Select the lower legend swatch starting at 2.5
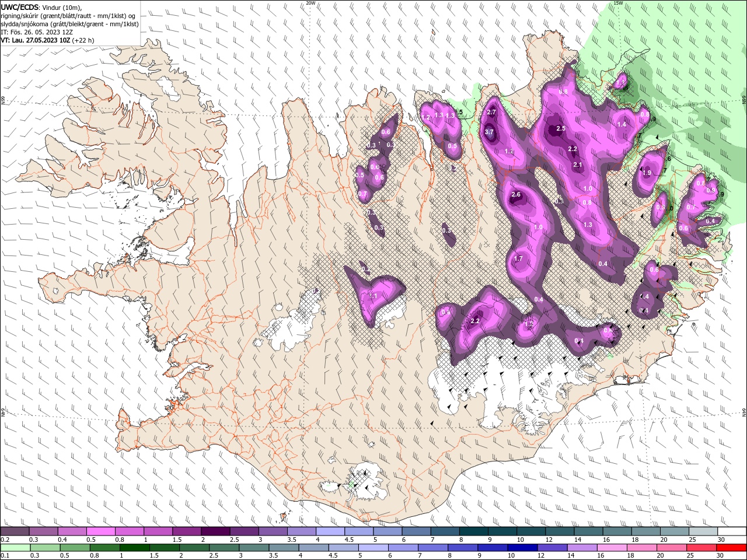 224,548
